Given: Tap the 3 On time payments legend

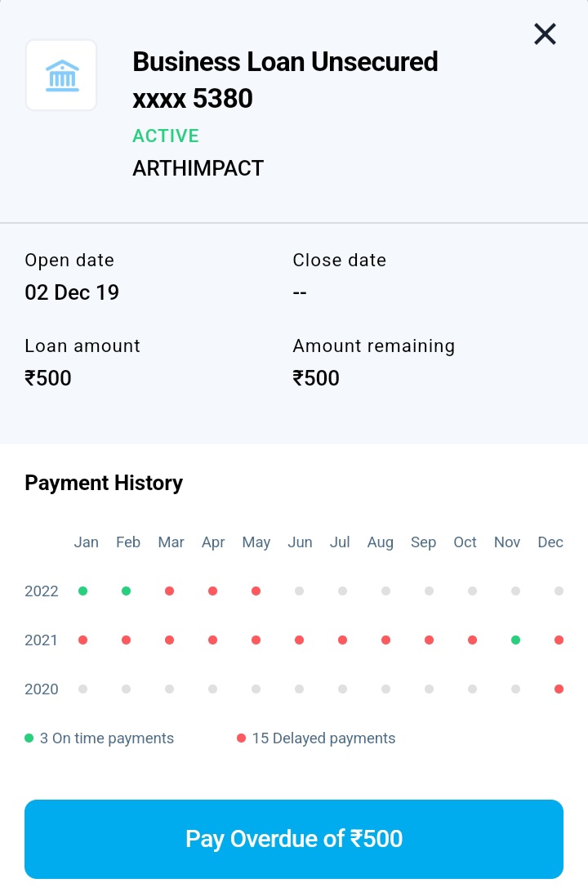Looking at the screenshot, I should coord(100,738).
